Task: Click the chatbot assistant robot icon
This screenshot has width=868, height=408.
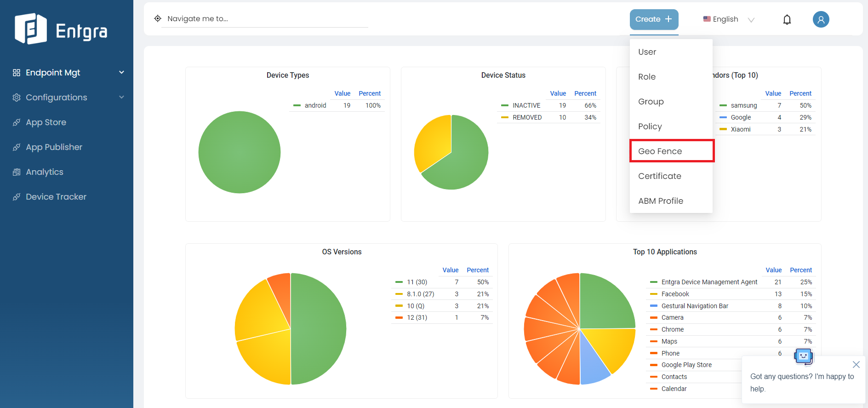Action: pos(803,356)
